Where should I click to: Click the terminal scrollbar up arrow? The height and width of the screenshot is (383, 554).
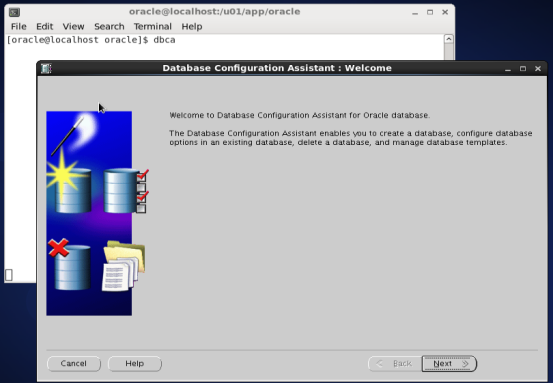point(449,39)
